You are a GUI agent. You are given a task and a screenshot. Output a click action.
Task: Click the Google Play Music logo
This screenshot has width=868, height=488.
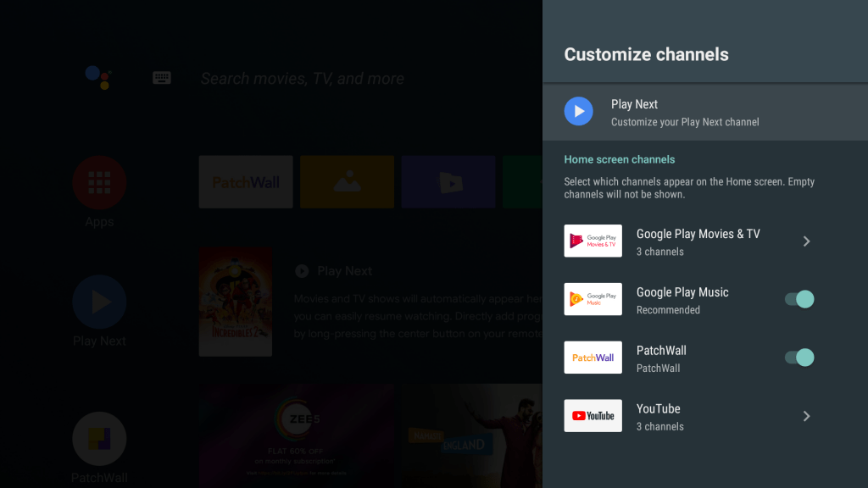click(593, 299)
